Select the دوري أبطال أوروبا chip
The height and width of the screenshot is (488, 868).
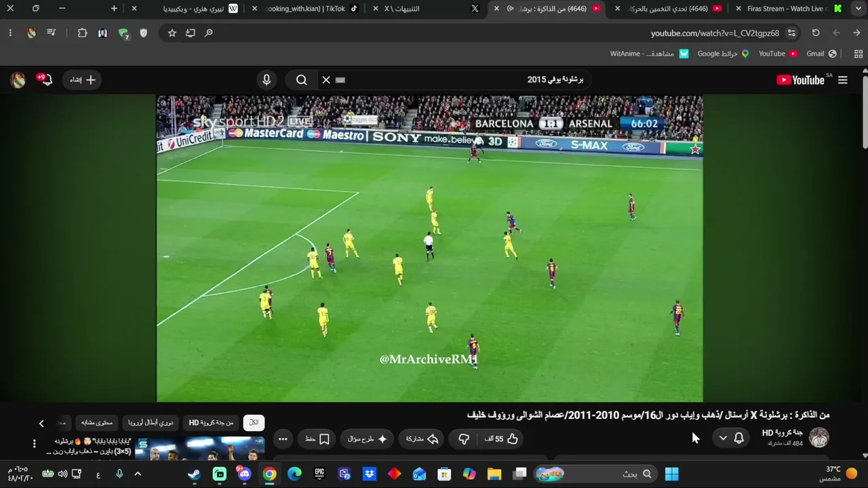151,423
